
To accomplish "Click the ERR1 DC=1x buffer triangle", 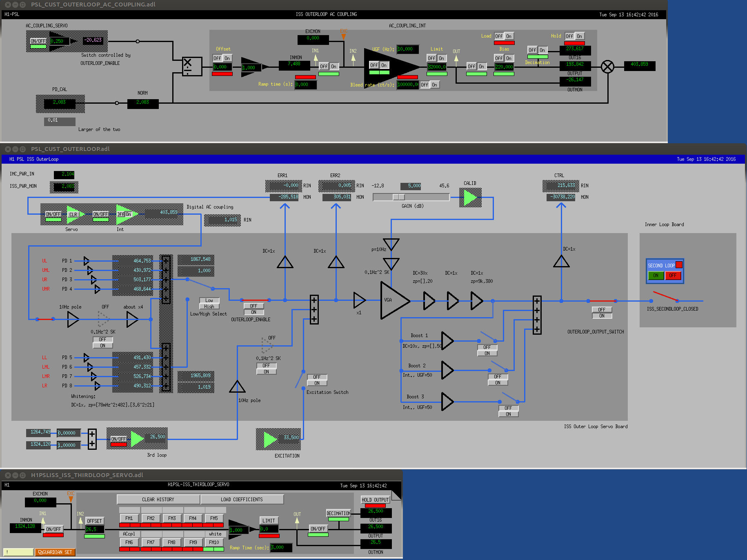I will pos(285,262).
